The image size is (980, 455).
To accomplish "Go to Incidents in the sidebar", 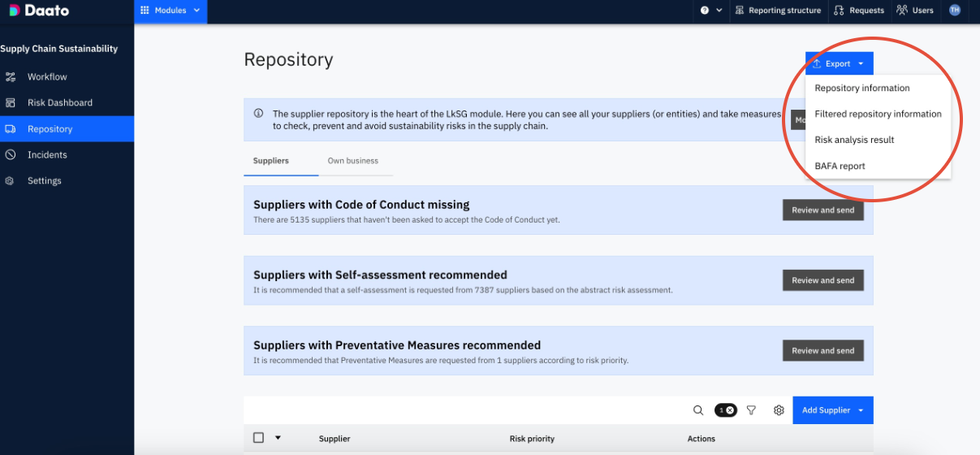I will pyautogui.click(x=47, y=155).
